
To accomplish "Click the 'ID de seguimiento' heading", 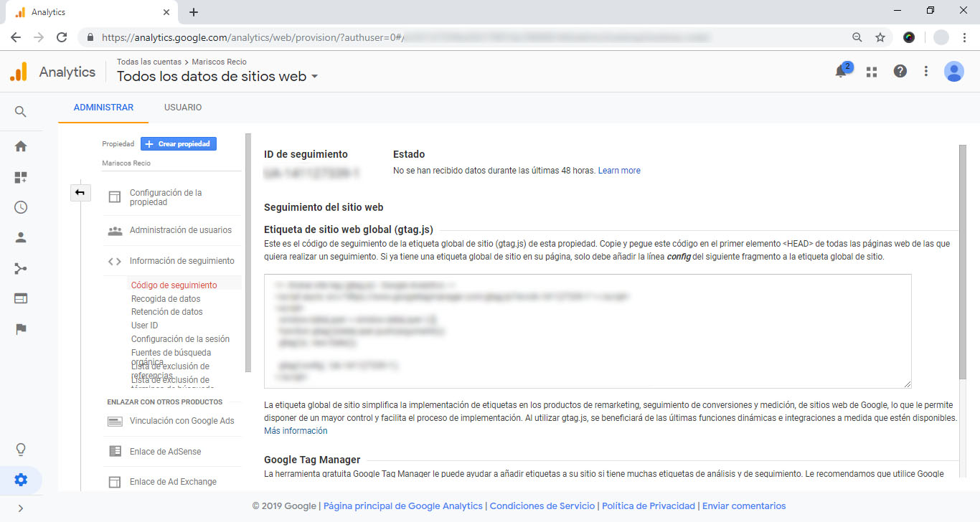I will tap(306, 154).
